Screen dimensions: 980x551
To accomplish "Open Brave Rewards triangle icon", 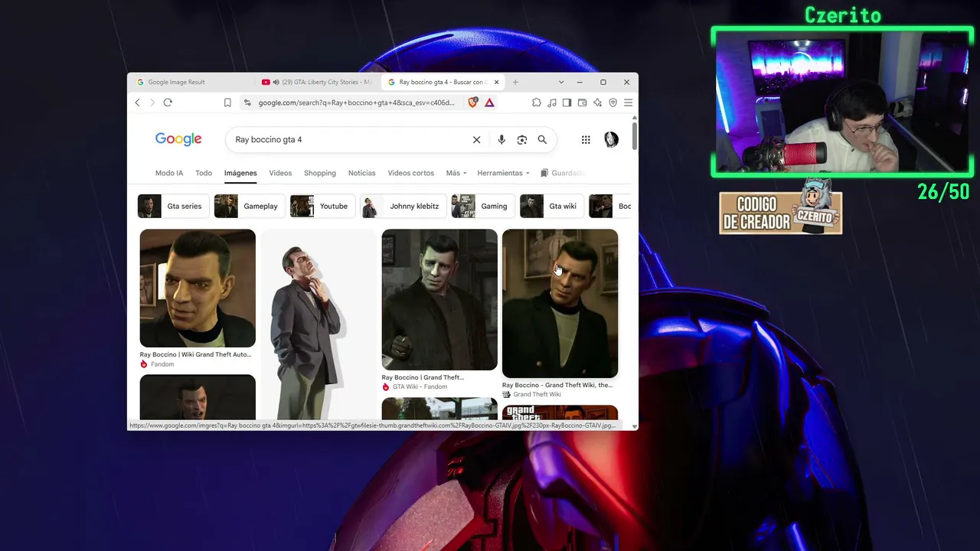I will coord(489,103).
